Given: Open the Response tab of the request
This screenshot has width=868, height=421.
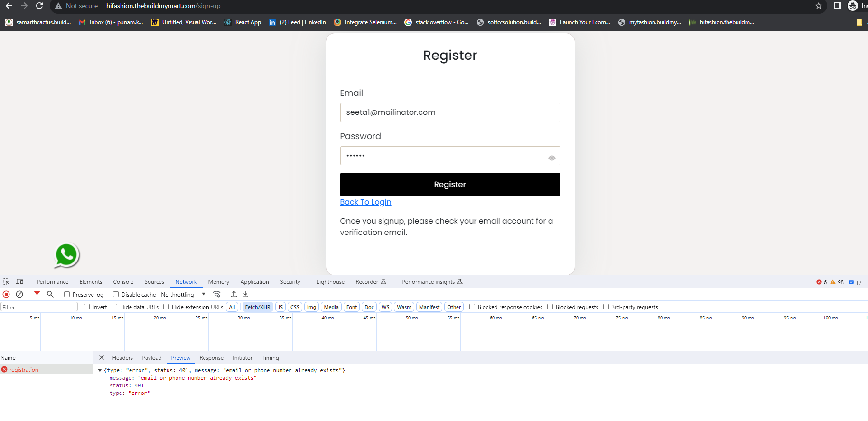Looking at the screenshot, I should tap(211, 358).
